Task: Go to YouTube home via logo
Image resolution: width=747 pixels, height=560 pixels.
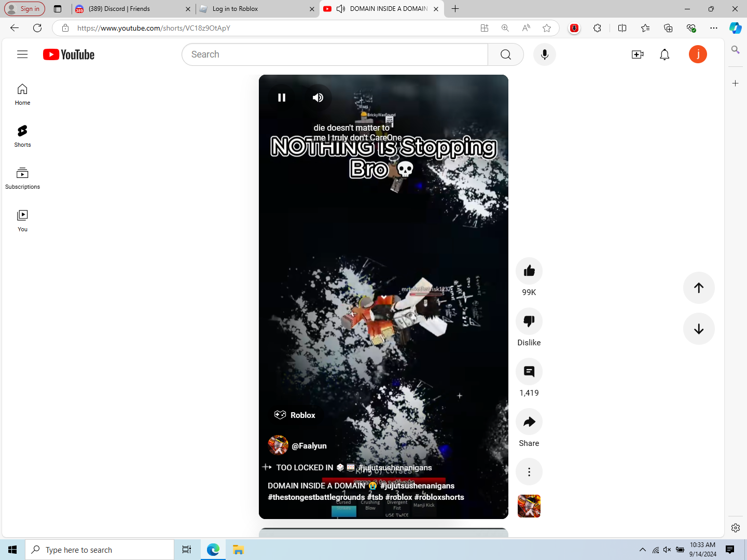Action: tap(69, 54)
